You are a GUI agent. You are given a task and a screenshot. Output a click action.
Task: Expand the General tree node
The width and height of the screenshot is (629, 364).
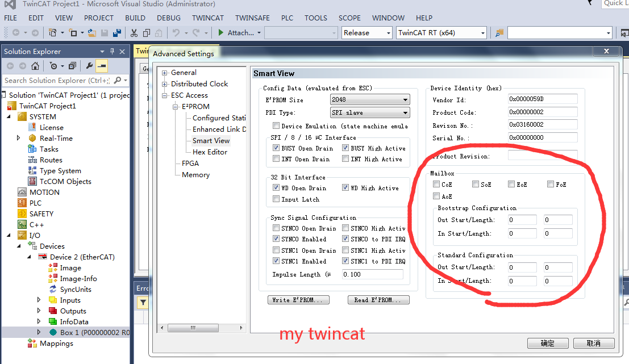(164, 73)
